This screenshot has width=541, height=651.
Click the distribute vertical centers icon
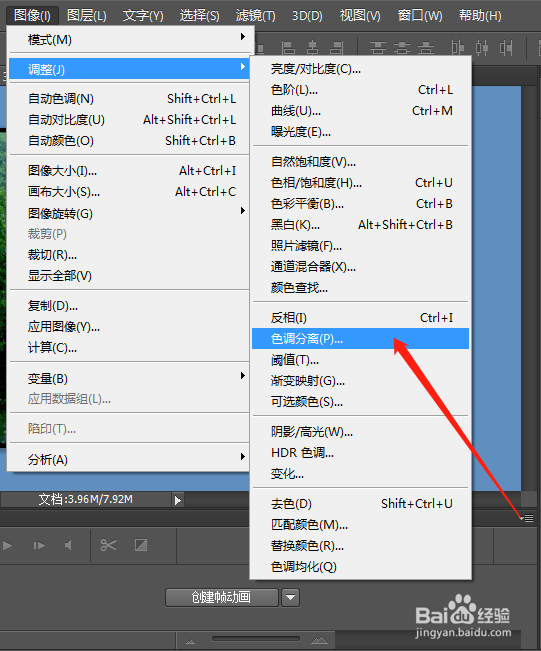click(x=401, y=48)
